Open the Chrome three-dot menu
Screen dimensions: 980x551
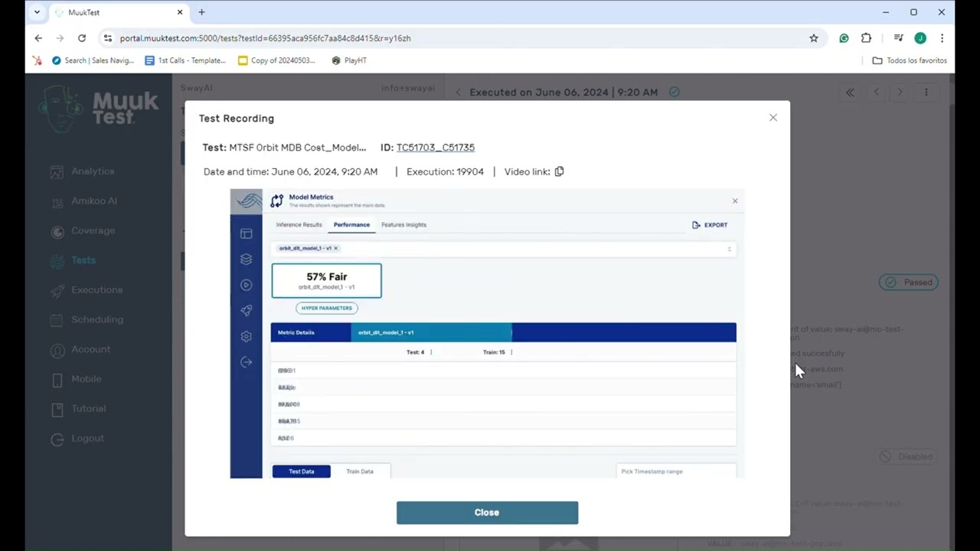point(942,38)
